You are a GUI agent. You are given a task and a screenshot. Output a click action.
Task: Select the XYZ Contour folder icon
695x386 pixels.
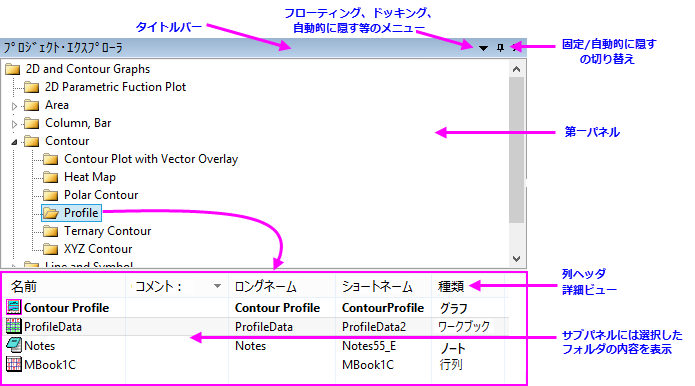click(51, 250)
